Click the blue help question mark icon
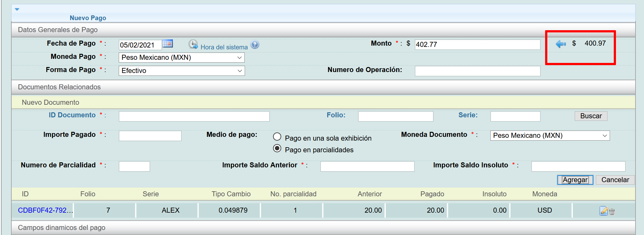This screenshot has height=235, width=644. tap(255, 45)
